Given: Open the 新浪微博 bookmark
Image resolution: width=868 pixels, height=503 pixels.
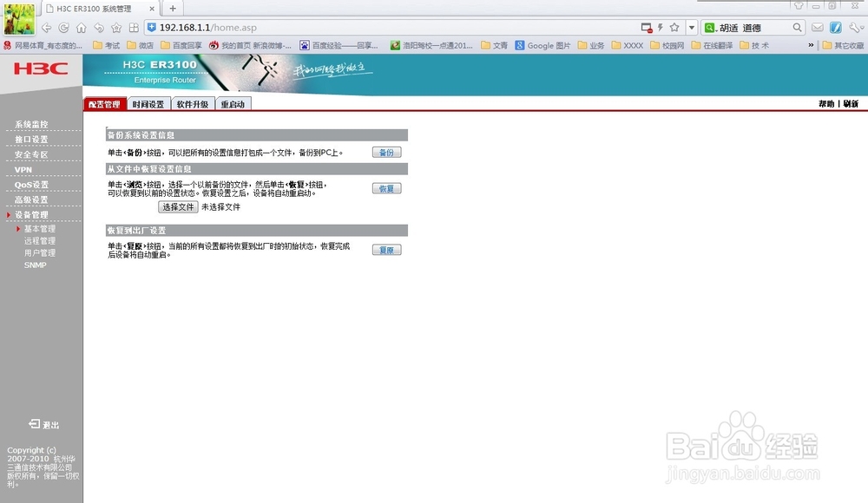Looking at the screenshot, I should pyautogui.click(x=250, y=45).
